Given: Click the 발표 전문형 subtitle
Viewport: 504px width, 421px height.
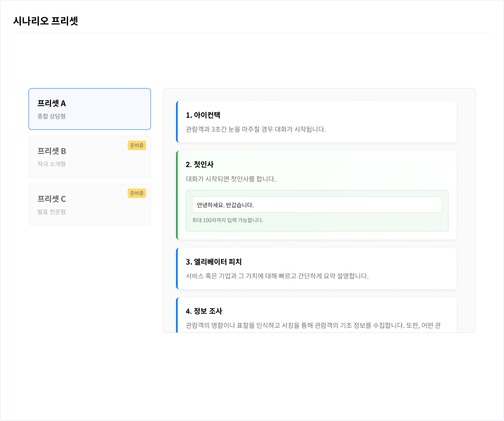Looking at the screenshot, I should point(51,212).
